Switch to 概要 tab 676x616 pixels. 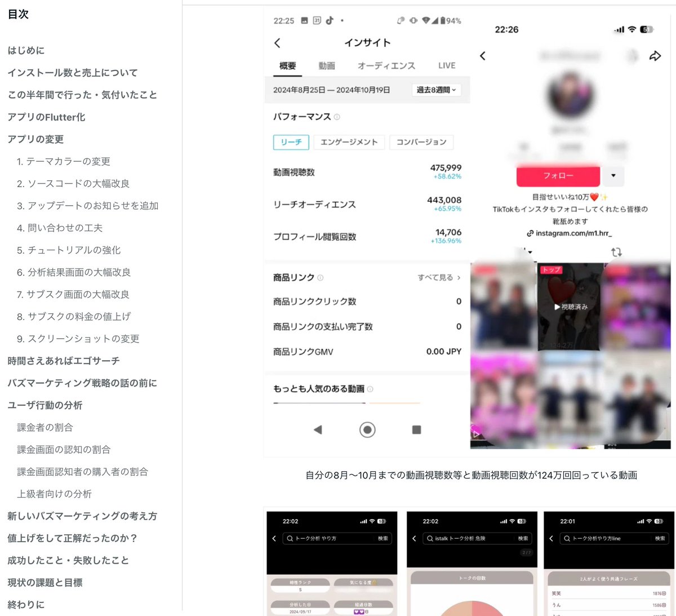click(288, 66)
